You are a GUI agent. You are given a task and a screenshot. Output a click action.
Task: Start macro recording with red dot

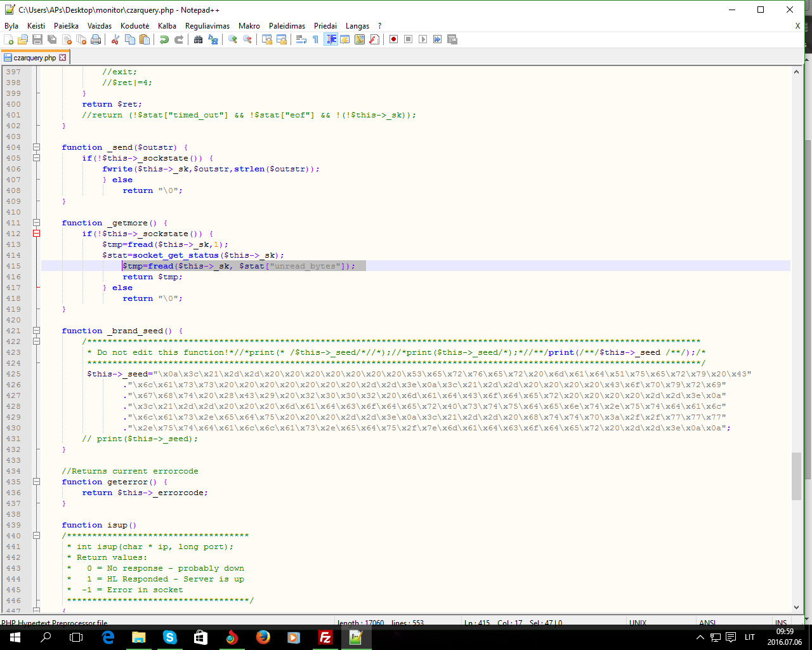(394, 39)
